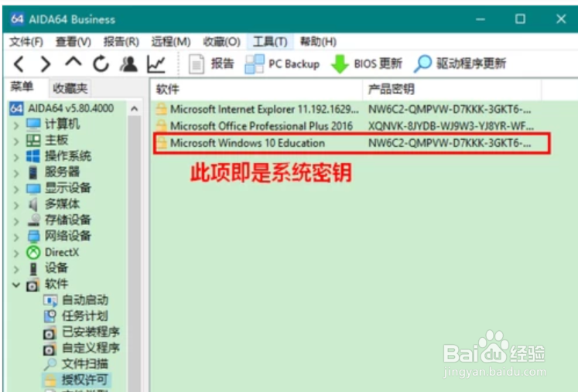Click lock icon beside Windows 10 Education row

(161, 142)
